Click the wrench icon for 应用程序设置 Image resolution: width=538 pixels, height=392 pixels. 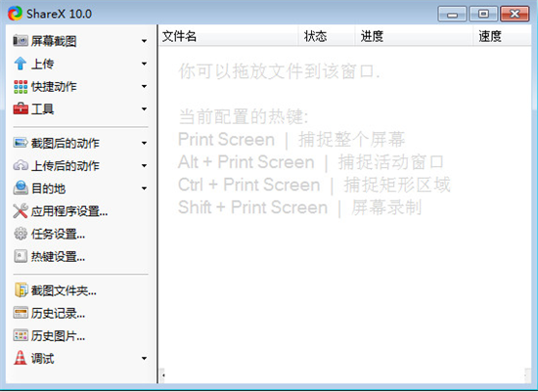tap(21, 211)
